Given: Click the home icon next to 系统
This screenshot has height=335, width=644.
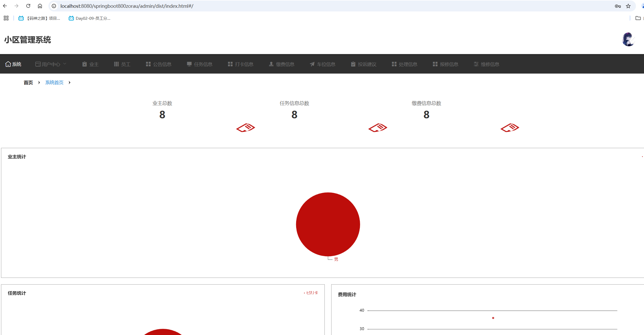Looking at the screenshot, I should [8, 64].
